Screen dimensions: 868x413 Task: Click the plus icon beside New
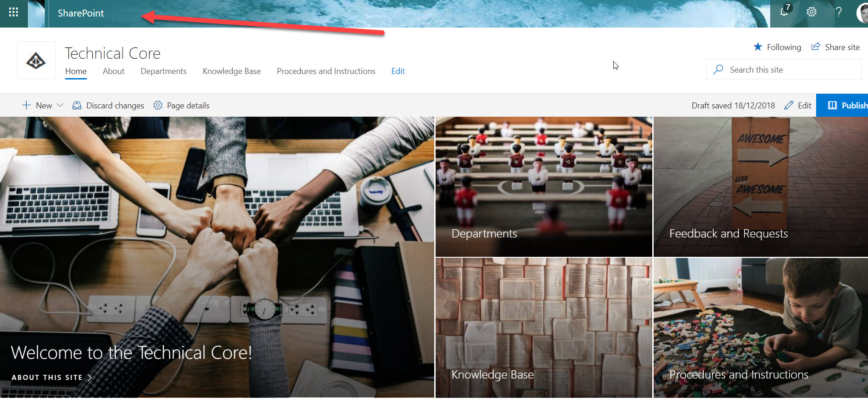pos(26,105)
